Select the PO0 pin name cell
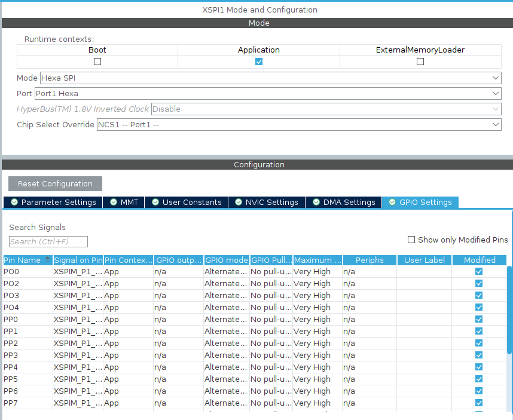 click(28, 272)
